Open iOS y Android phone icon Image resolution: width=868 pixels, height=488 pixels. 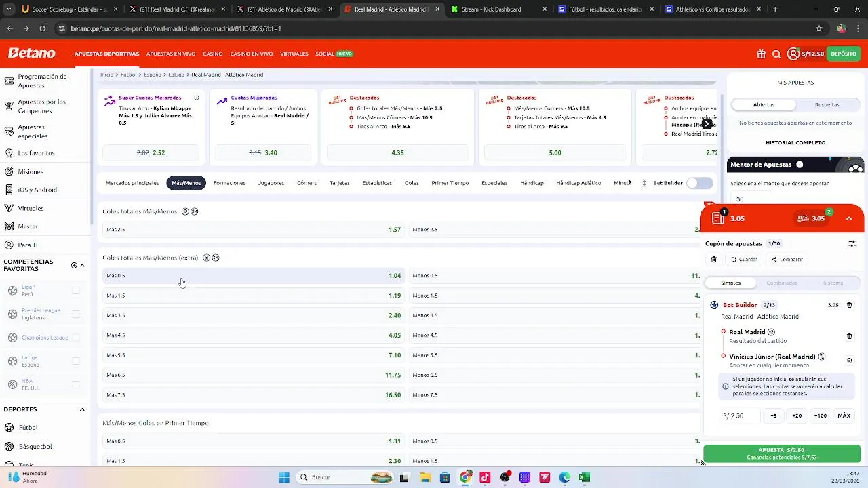pos(9,190)
